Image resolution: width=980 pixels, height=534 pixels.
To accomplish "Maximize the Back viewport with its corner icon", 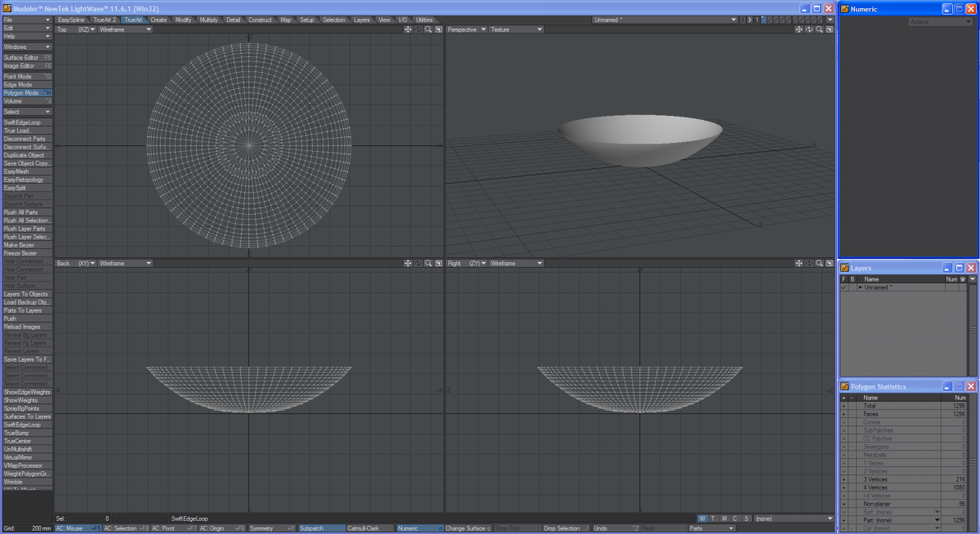I will (x=438, y=264).
